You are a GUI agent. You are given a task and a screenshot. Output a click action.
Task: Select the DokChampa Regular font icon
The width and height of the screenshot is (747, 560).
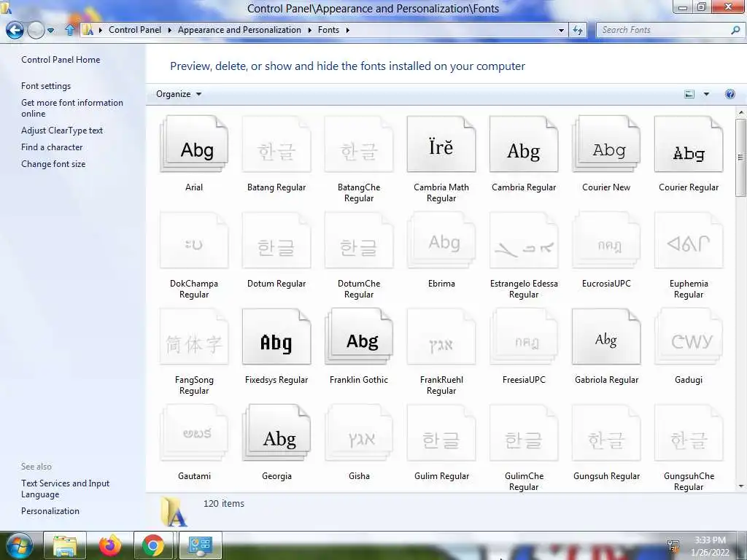(194, 241)
